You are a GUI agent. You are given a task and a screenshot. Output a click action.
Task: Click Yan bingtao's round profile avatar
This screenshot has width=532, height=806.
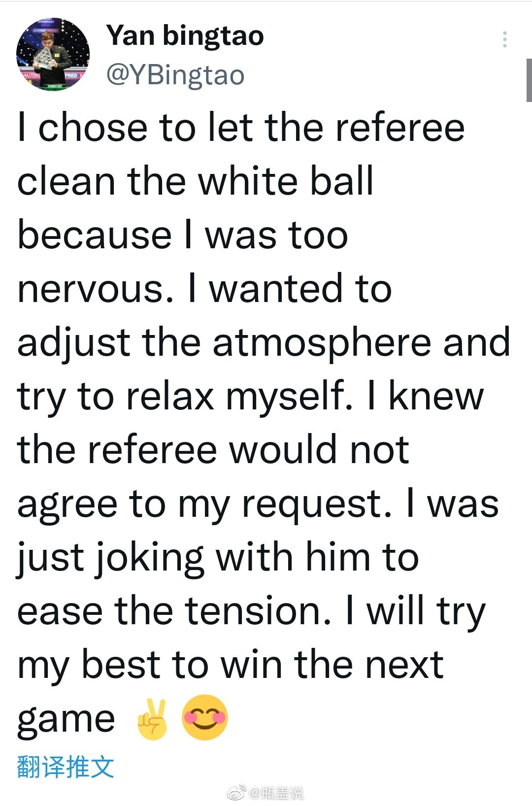53,54
